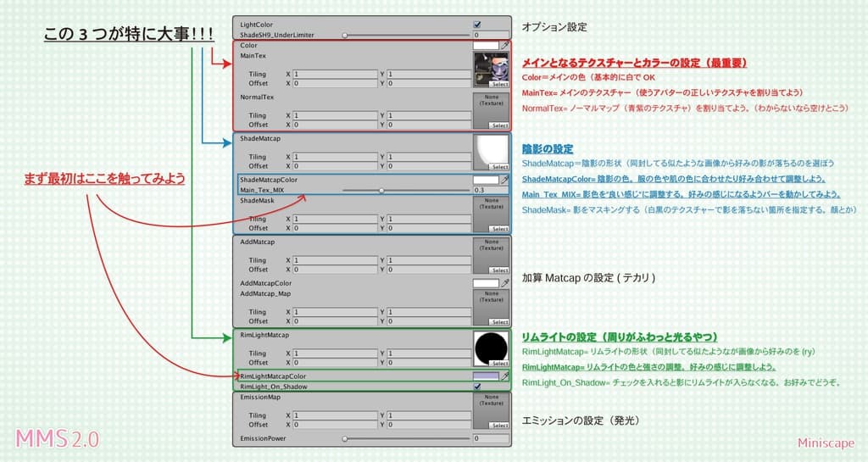Click ShadeMatcap Tiling Y field
868x462 pixels.
click(x=429, y=157)
